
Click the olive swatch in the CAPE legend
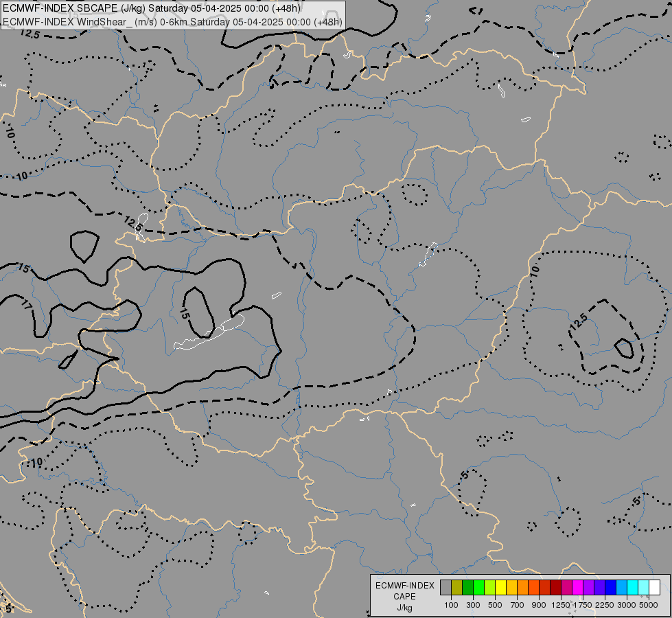[457, 587]
